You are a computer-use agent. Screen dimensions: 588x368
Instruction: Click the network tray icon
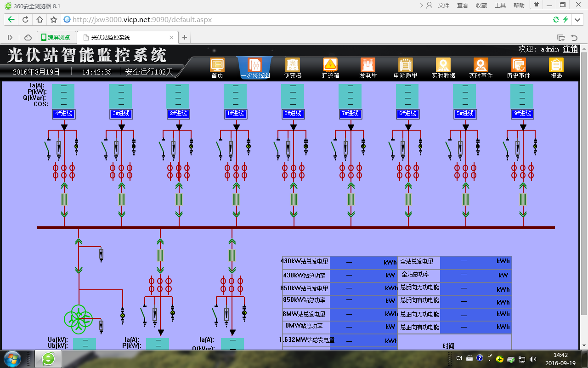tap(522, 359)
